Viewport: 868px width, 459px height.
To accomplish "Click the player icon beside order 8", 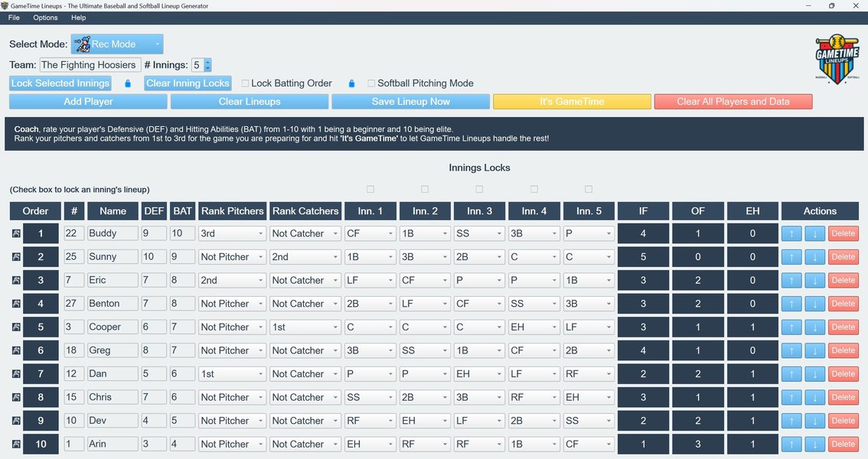I will 16,397.
